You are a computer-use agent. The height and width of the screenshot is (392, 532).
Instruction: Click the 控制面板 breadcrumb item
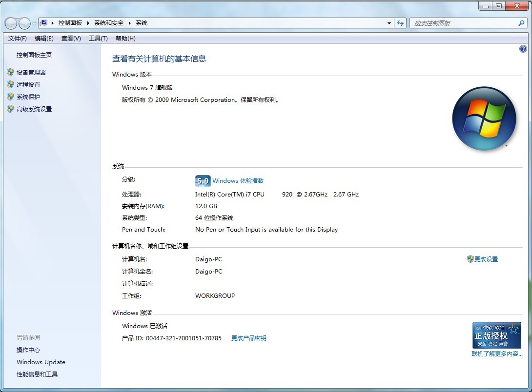click(x=70, y=23)
